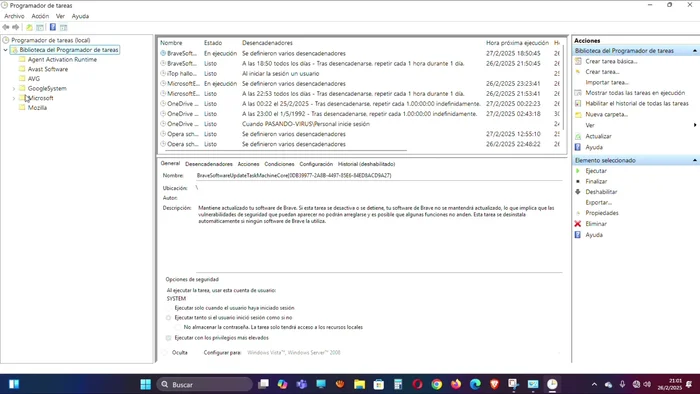Collapse the Elemento seleccionado section
Screen dimensions: 700x394
[695, 160]
